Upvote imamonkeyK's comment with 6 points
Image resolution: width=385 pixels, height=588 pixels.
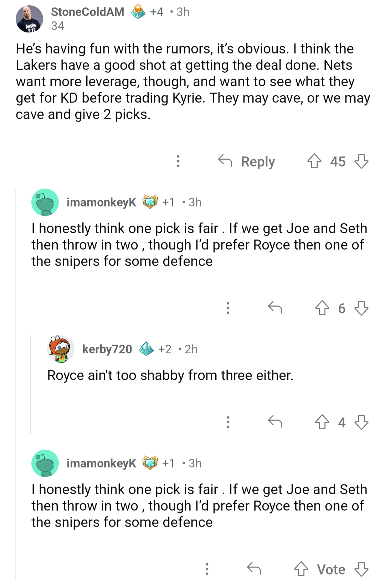click(x=322, y=308)
